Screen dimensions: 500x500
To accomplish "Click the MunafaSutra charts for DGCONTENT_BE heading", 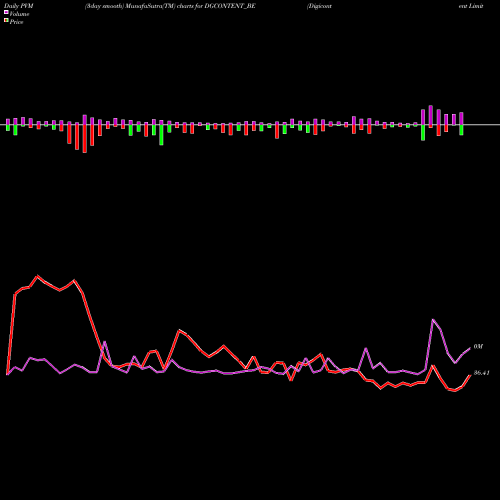I will click(x=170, y=6).
